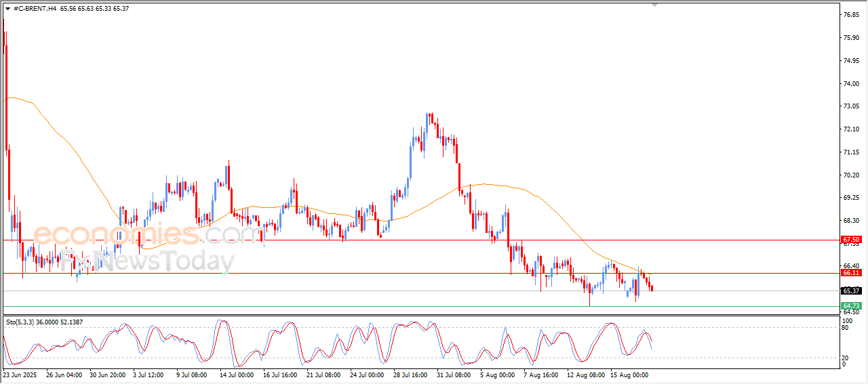Click the 70.20 price axis label

[x=851, y=175]
